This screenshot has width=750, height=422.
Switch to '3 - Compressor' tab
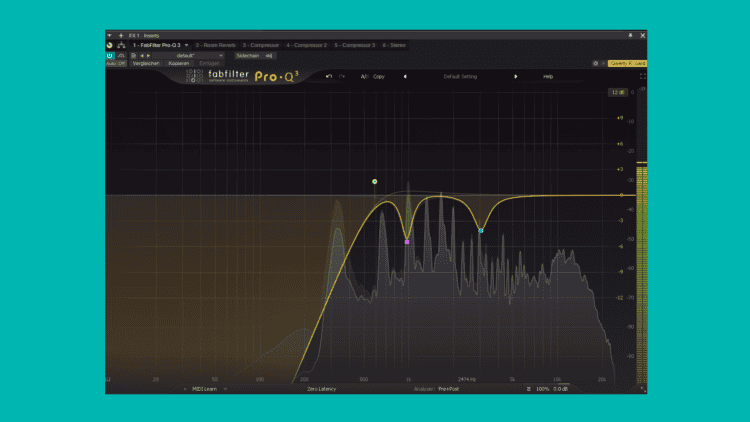(260, 45)
